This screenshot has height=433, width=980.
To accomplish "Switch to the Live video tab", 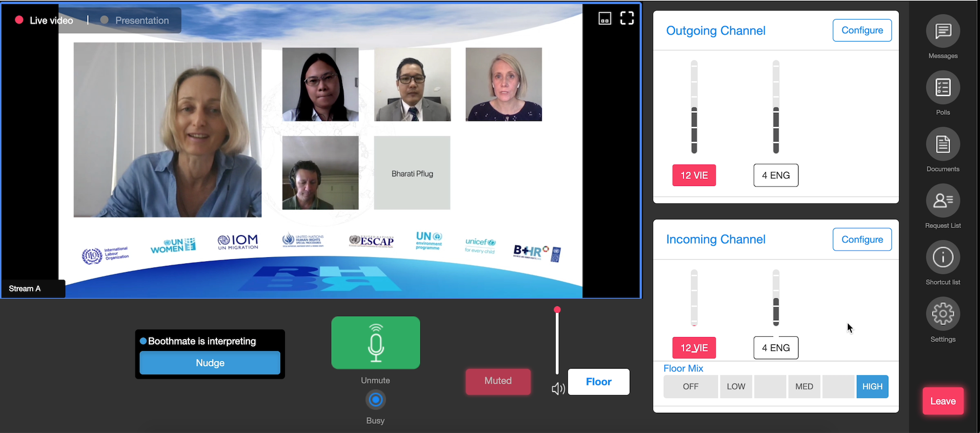I will click(x=51, y=20).
